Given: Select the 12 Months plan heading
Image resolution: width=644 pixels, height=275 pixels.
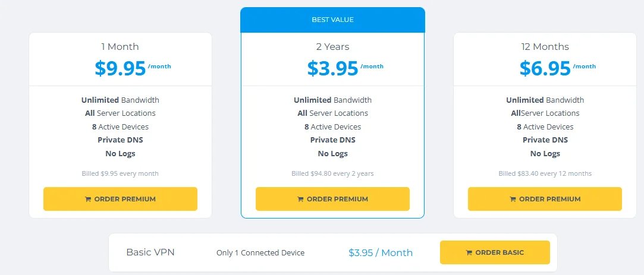Looking at the screenshot, I should (x=545, y=46).
